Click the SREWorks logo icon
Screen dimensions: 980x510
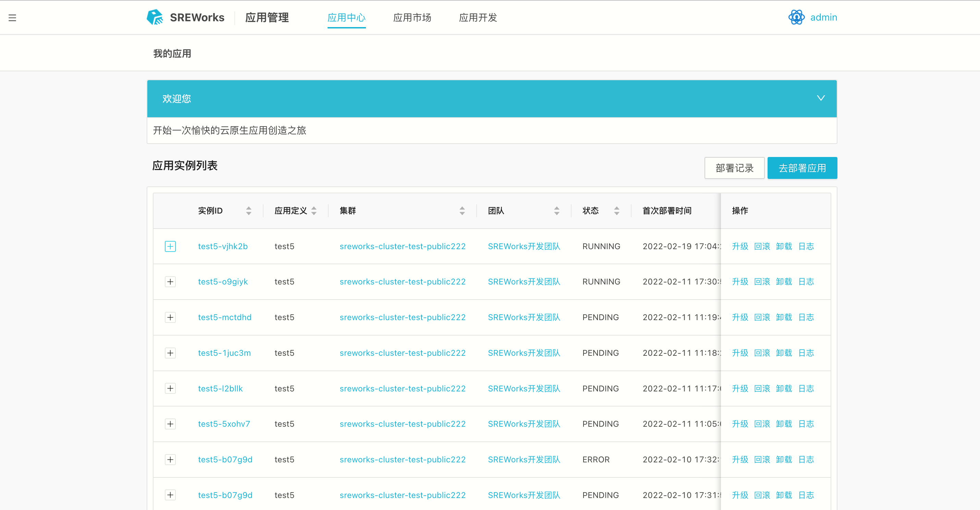155,17
